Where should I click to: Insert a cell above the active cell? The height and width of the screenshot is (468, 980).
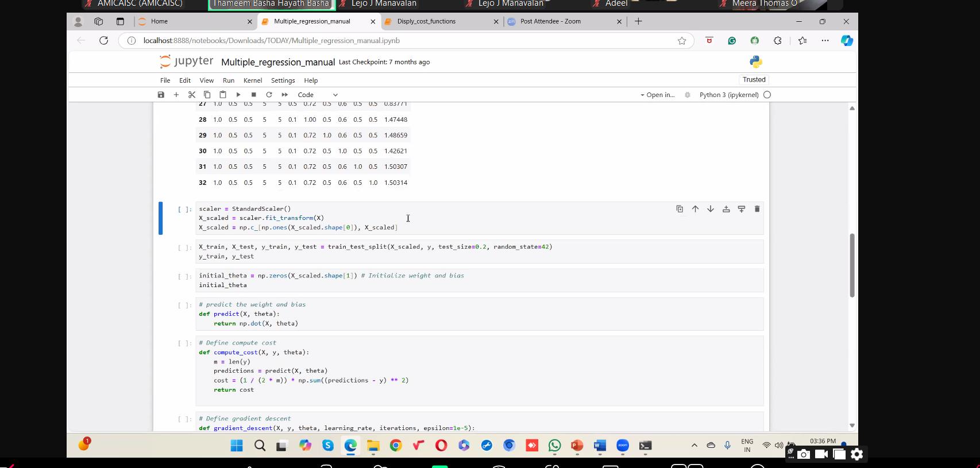point(726,209)
